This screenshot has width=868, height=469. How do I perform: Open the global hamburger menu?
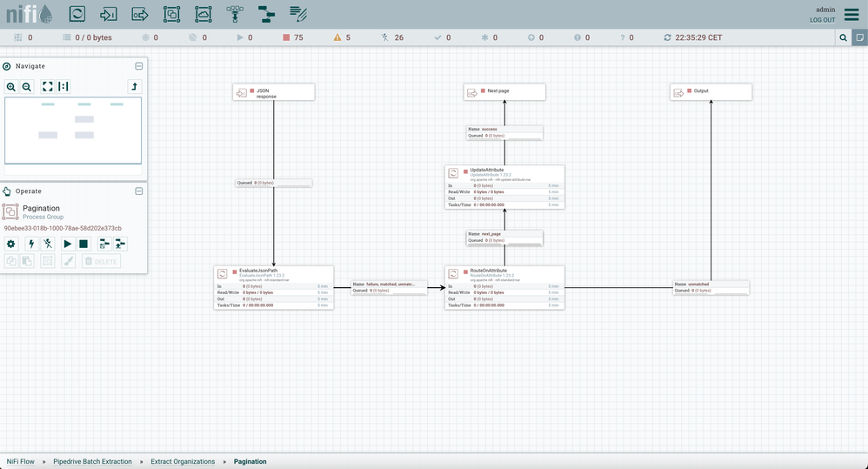pyautogui.click(x=851, y=14)
